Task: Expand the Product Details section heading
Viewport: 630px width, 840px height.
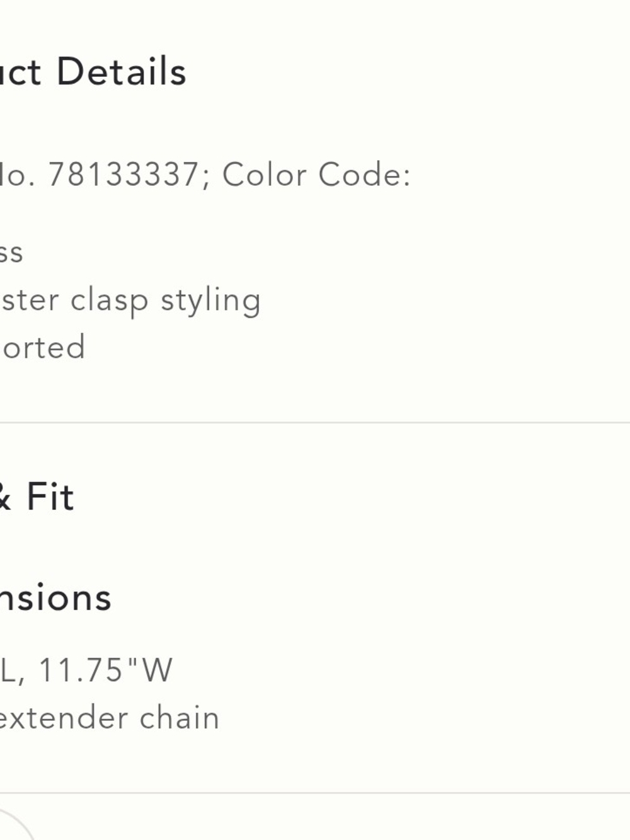Action: click(x=93, y=71)
